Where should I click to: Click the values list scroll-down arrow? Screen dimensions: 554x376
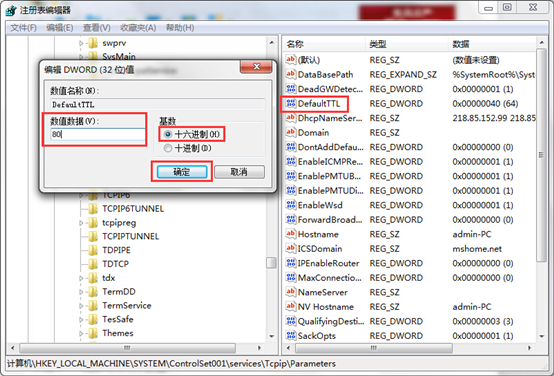coord(542,336)
